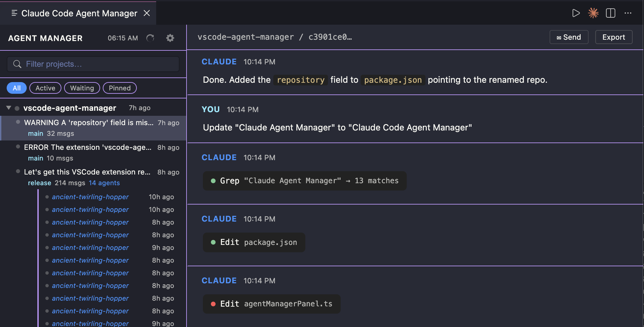Click the 32 msgs count text
Screen dimensions: 644x327
point(60,133)
